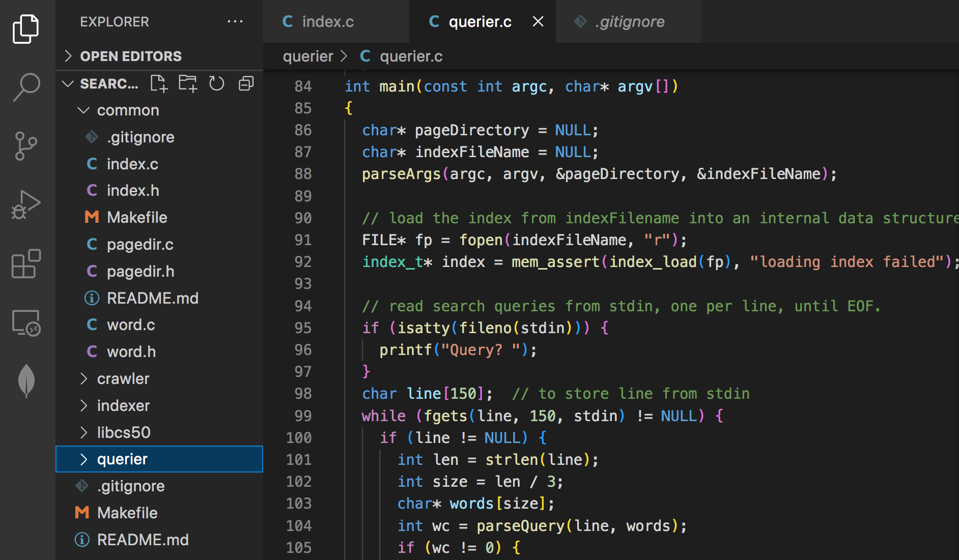Image resolution: width=959 pixels, height=560 pixels.
Task: Open the Explorer view in activity bar
Action: click(25, 29)
